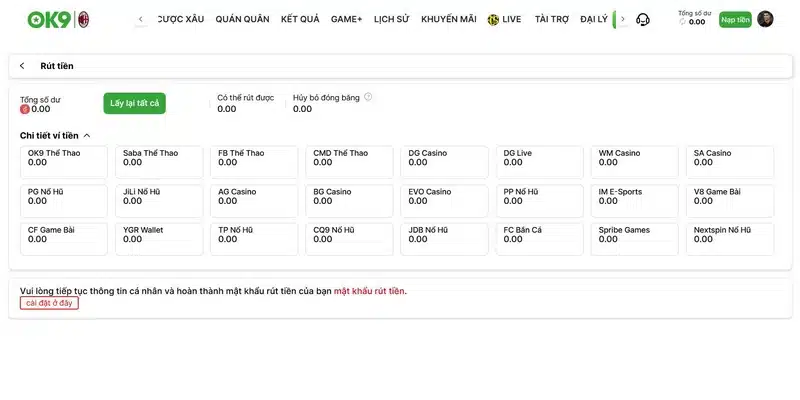This screenshot has width=800, height=400.
Task: Open the KHUYẾN MÃI menu item
Action: [448, 19]
